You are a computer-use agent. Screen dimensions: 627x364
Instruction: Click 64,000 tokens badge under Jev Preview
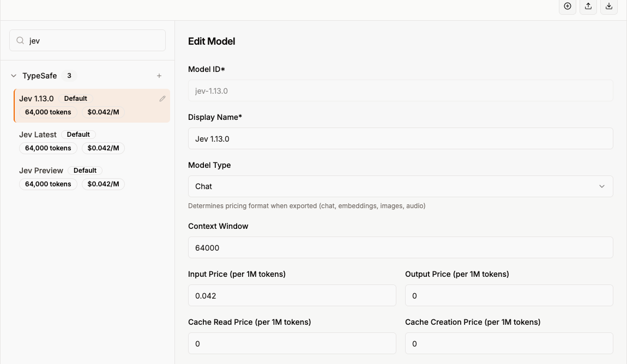(48, 184)
